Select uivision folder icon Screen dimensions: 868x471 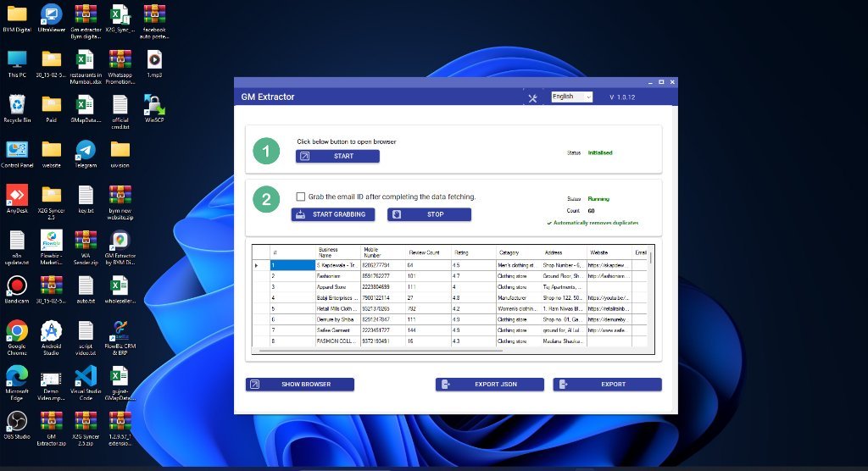120,154
